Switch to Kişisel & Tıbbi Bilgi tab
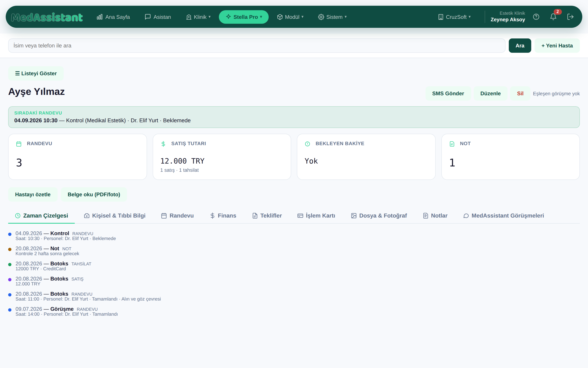Screen dimensions: 588x368 click(x=115, y=216)
